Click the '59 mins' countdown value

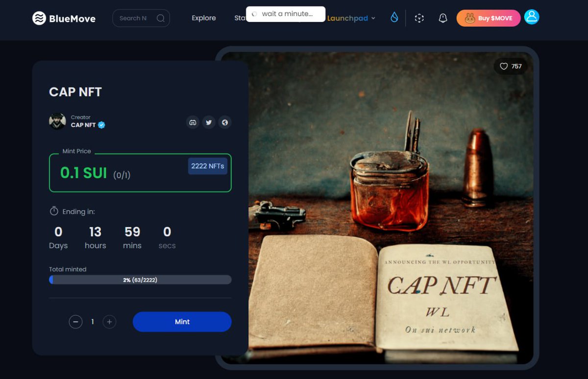[x=132, y=237]
